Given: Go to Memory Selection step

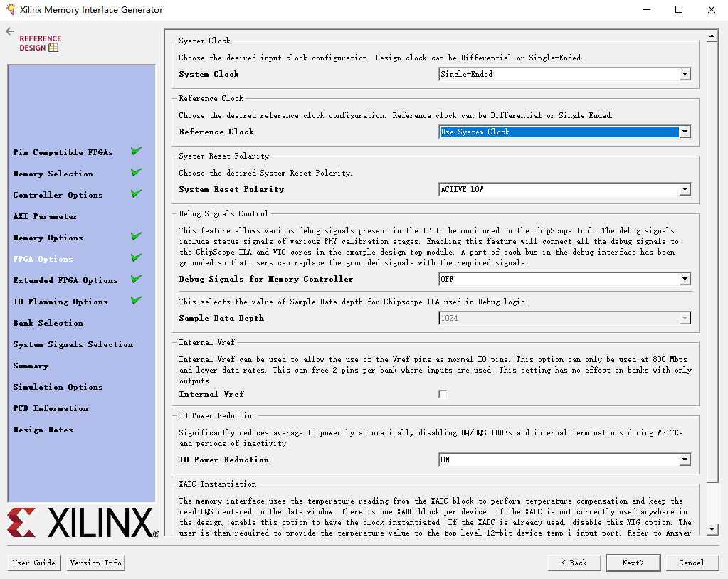Looking at the screenshot, I should click(x=53, y=174).
